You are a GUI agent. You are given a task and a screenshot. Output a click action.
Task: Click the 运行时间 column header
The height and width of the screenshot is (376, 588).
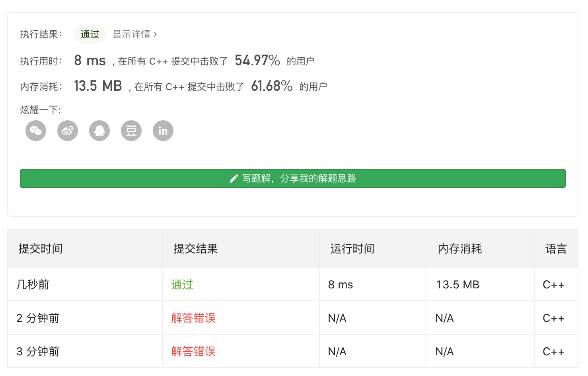[352, 249]
